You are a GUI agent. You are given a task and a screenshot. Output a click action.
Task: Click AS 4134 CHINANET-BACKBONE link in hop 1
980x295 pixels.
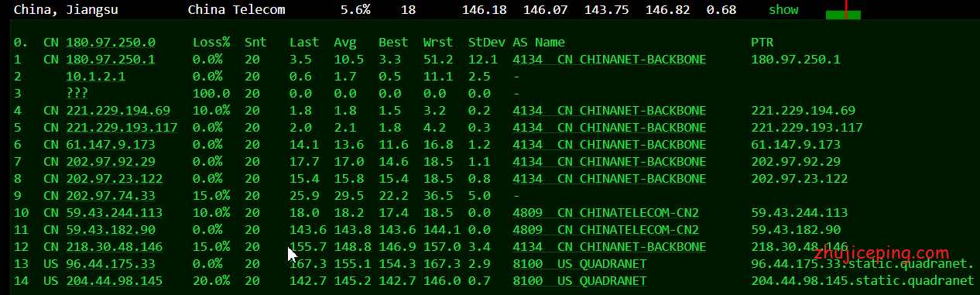pos(609,60)
